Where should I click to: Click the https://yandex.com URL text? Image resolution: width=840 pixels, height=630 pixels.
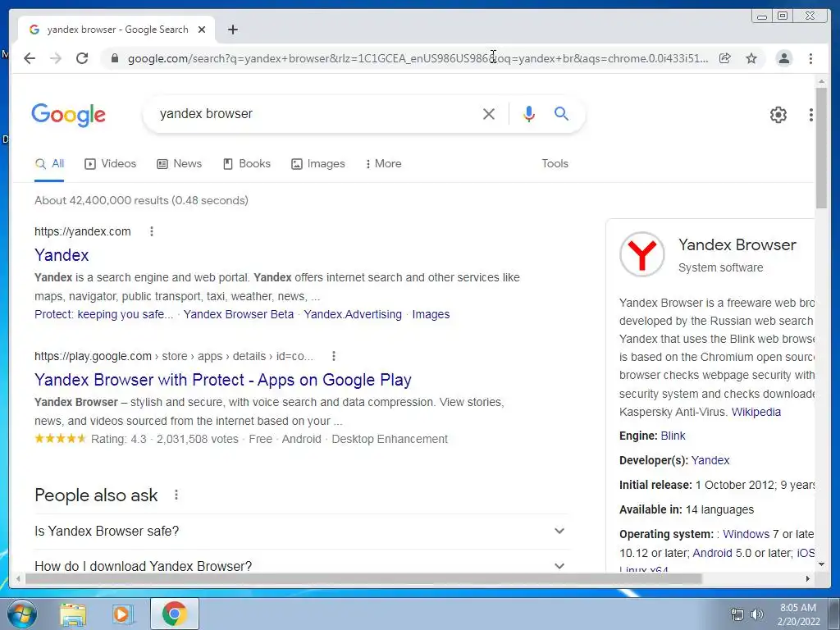tap(83, 231)
